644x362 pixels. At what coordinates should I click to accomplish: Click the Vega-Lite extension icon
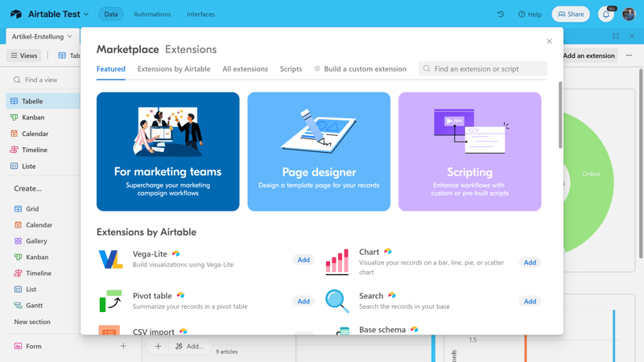pos(110,259)
